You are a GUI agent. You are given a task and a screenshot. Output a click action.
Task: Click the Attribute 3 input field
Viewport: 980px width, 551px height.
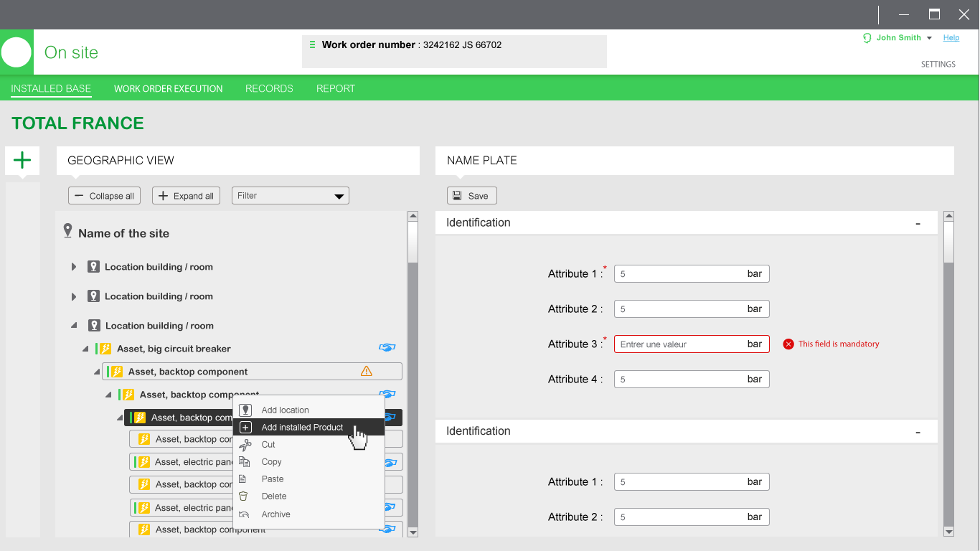(x=692, y=344)
